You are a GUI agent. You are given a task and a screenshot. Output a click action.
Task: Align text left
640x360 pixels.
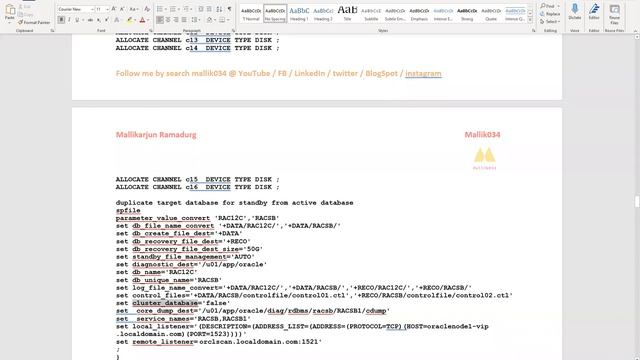click(160, 20)
